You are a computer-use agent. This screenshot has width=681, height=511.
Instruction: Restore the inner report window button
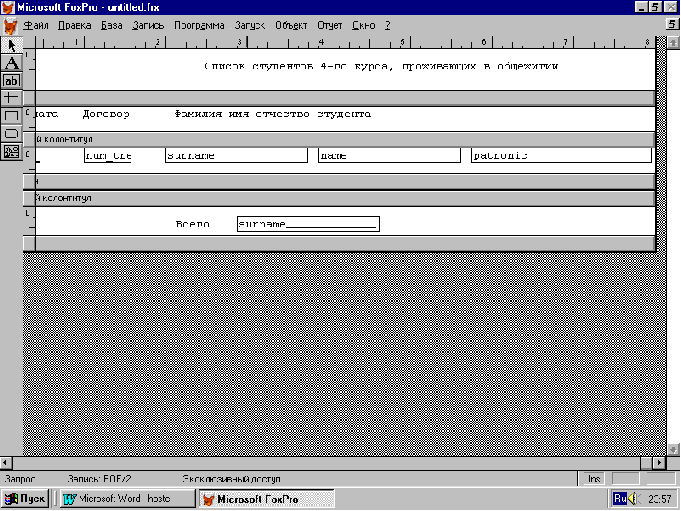pos(672,24)
